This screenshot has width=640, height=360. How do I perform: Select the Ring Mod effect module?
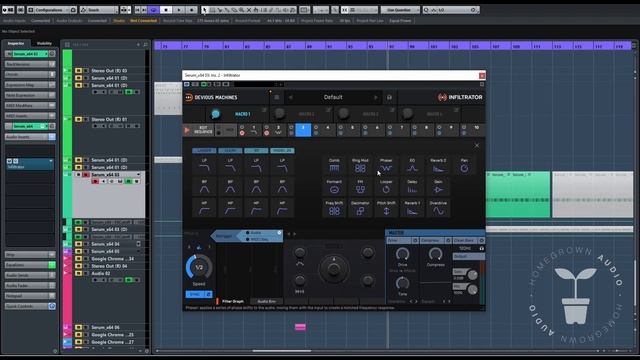click(360, 166)
